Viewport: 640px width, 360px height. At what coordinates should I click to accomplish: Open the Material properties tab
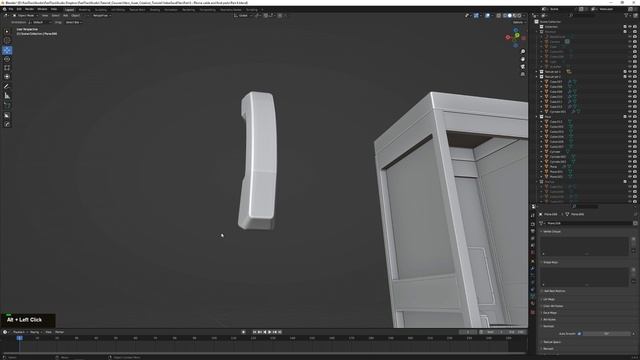533,304
